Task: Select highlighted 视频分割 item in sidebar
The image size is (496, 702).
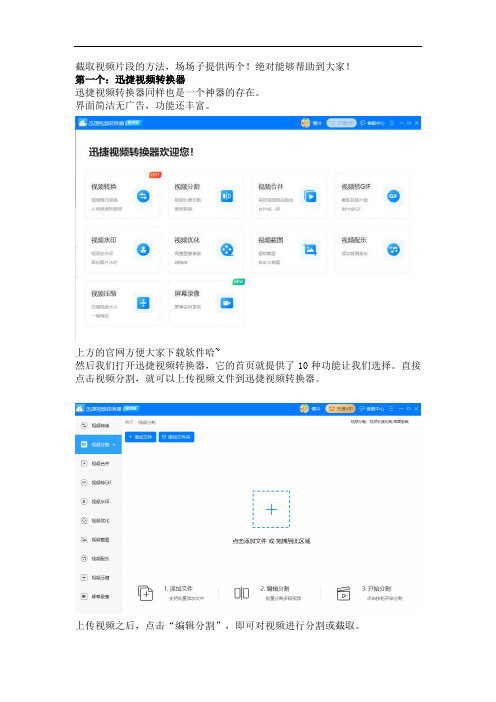Action: (98, 445)
